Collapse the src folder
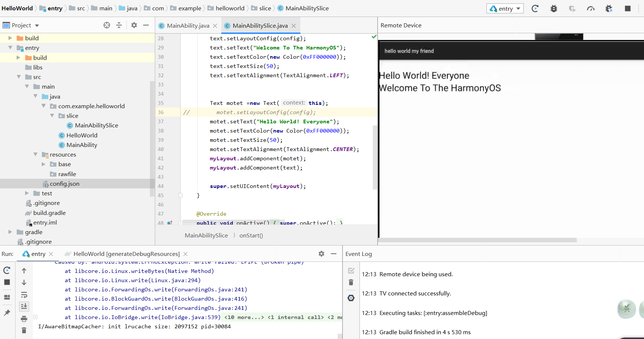 click(x=18, y=77)
